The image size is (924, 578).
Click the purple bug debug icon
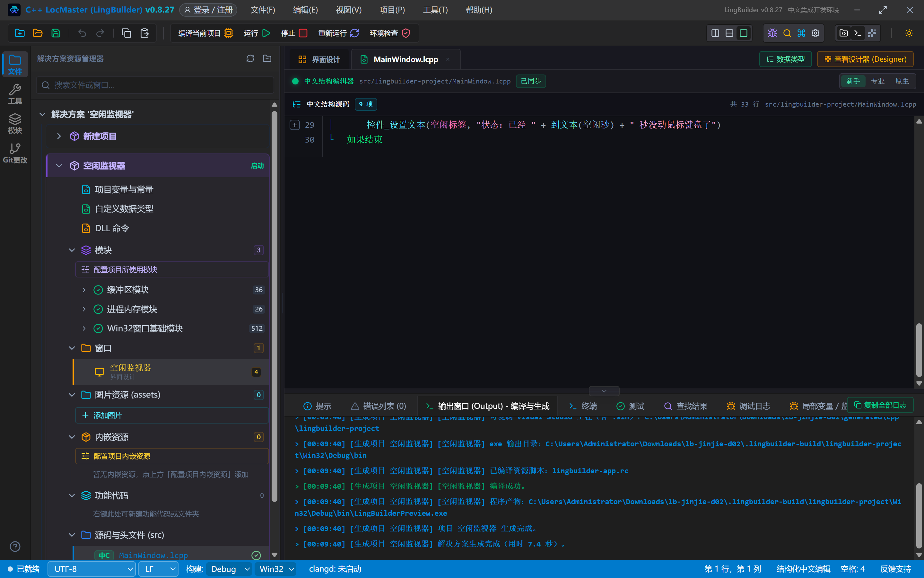click(x=772, y=33)
